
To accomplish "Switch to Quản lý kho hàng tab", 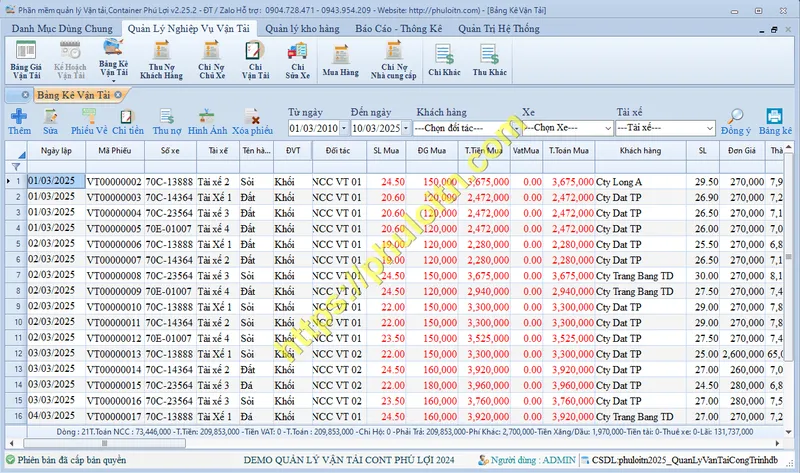I will 302,29.
